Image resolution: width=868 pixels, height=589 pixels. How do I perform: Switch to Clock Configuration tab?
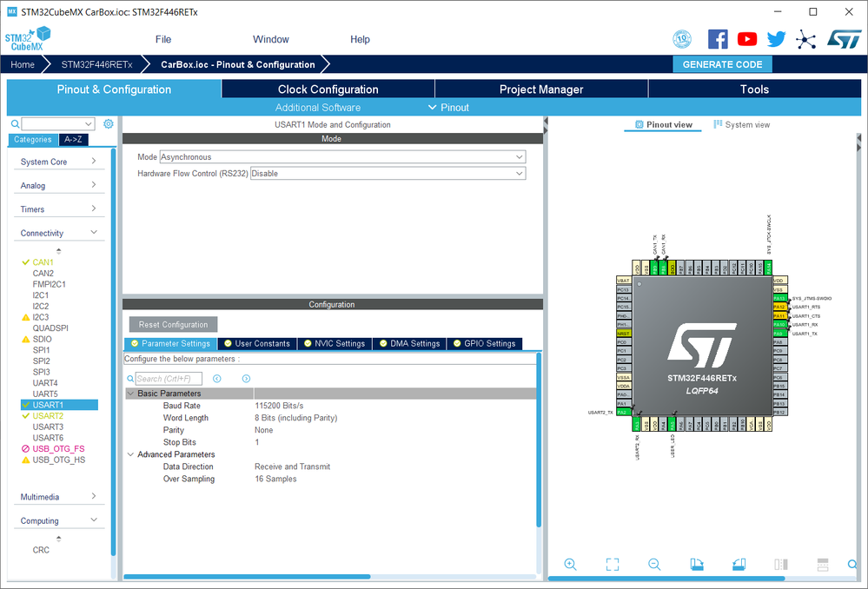pyautogui.click(x=328, y=89)
